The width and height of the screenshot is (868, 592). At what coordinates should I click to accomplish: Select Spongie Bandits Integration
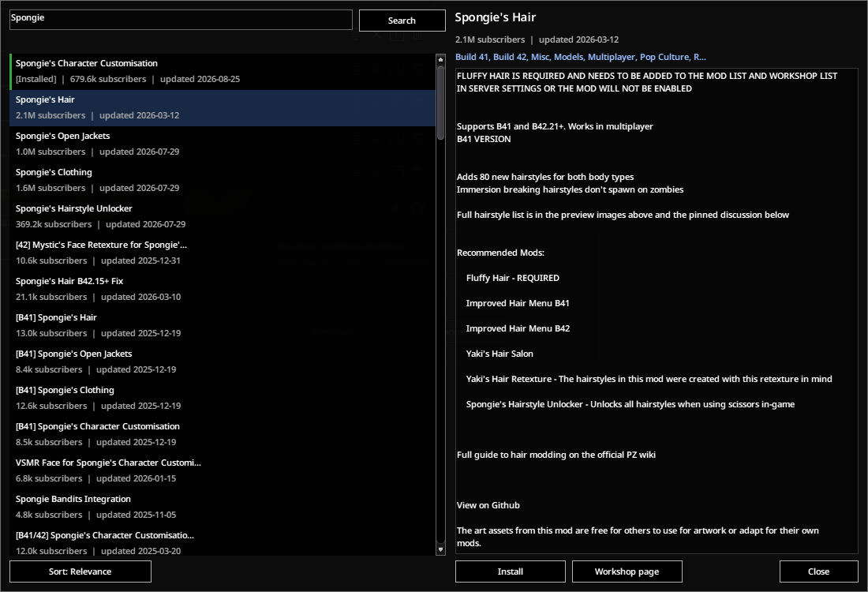click(223, 507)
